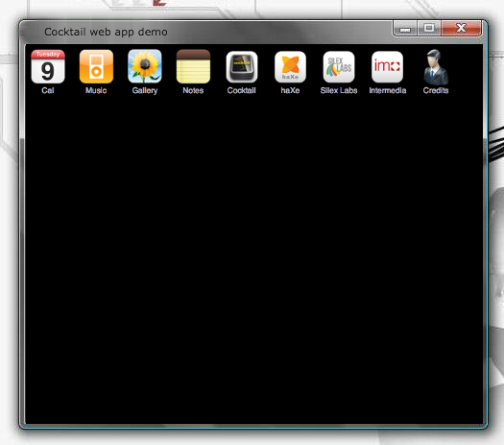Maximize the Cocktail web app demo window
The width and height of the screenshot is (504, 445).
[x=429, y=28]
